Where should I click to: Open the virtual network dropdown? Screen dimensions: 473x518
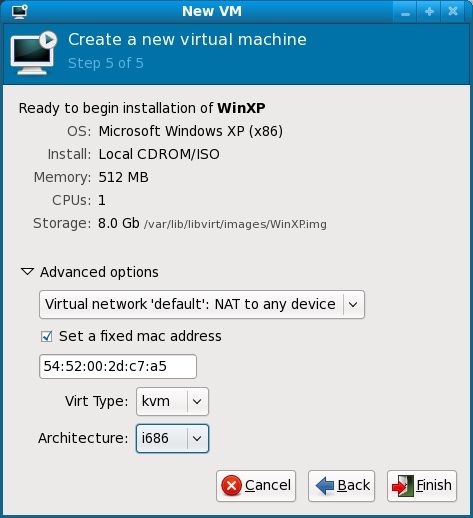pyautogui.click(x=202, y=304)
